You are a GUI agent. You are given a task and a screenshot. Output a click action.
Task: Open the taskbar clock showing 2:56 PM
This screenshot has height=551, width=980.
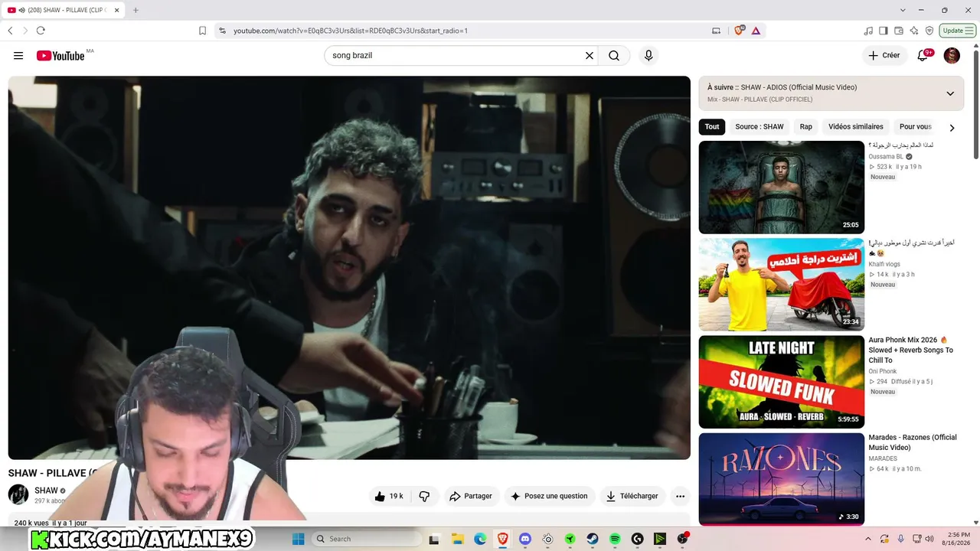(x=958, y=539)
